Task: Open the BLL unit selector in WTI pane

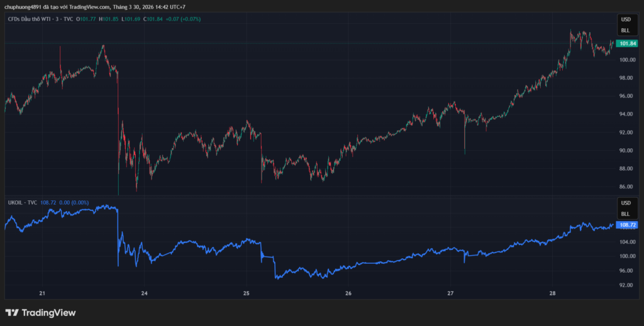Action: click(625, 30)
